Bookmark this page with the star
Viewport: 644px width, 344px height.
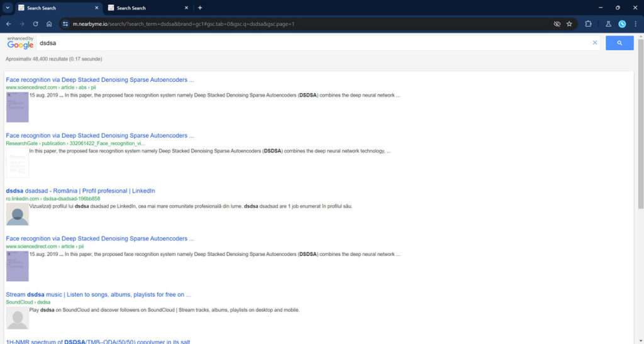tap(569, 24)
